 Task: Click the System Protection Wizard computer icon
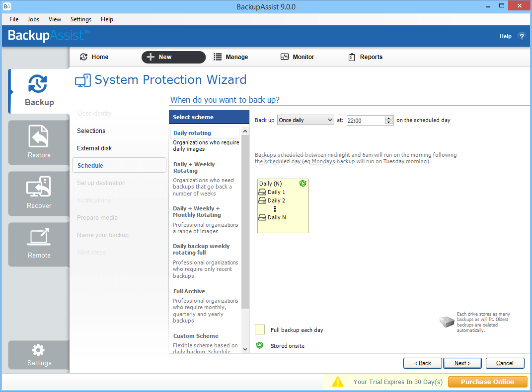click(83, 80)
